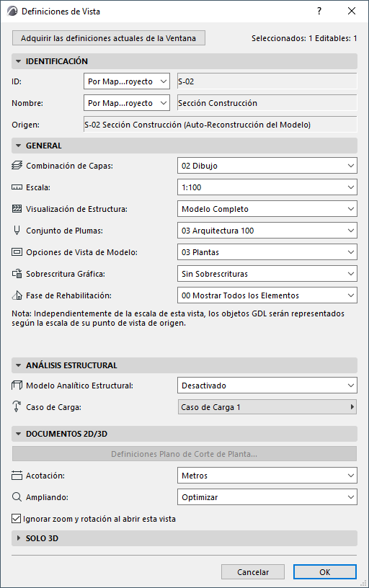The width and height of the screenshot is (369, 588).
Task: Uncheck Ignorar zoom y rotación checkbox
Action: coord(16,519)
